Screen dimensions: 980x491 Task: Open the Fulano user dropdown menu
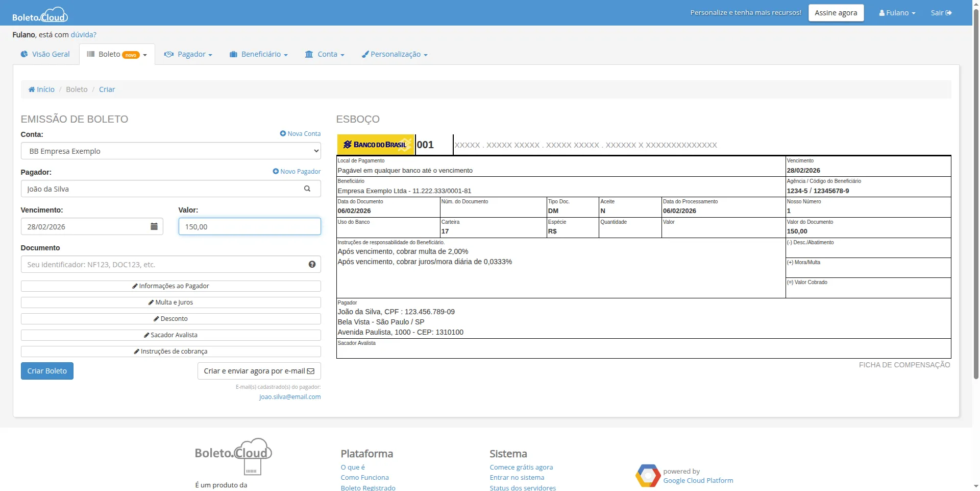897,13
